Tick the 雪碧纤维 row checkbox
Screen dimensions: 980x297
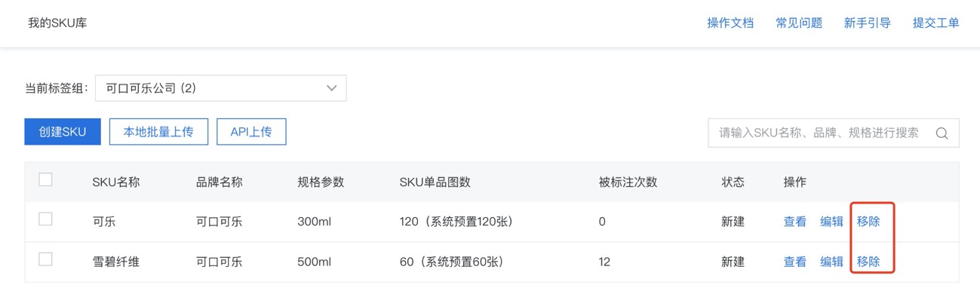coord(45,259)
